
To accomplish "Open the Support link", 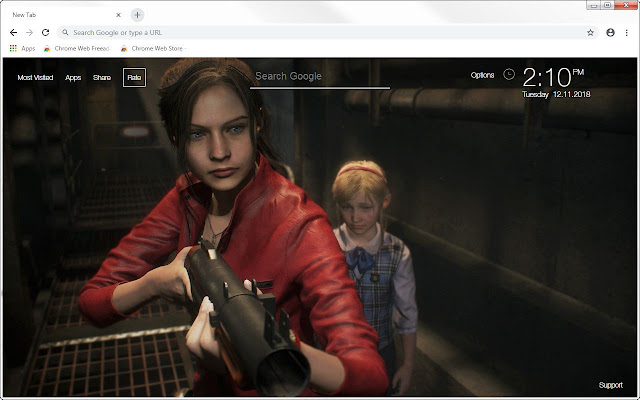I will click(611, 385).
